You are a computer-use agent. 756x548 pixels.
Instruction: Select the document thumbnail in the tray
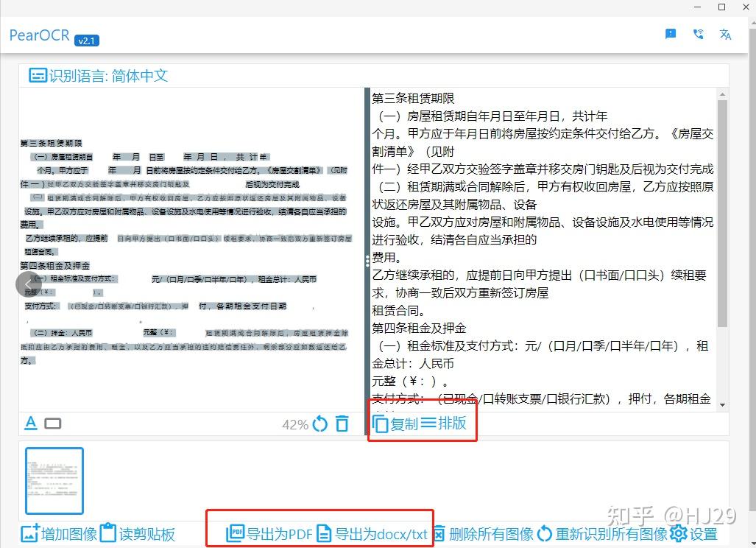pyautogui.click(x=54, y=480)
